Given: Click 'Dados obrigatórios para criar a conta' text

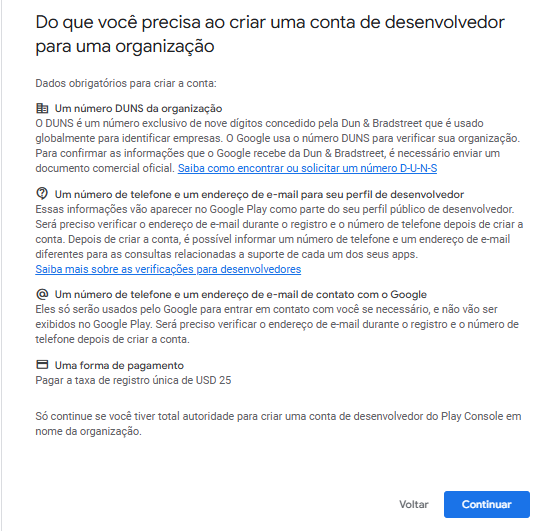Looking at the screenshot, I should click(126, 84).
